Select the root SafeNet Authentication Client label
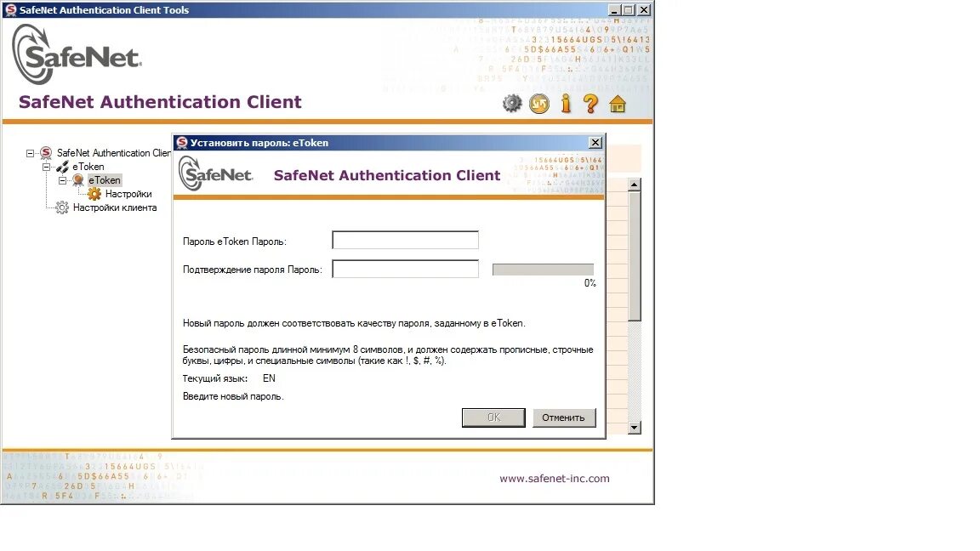The image size is (980, 551). tap(114, 153)
